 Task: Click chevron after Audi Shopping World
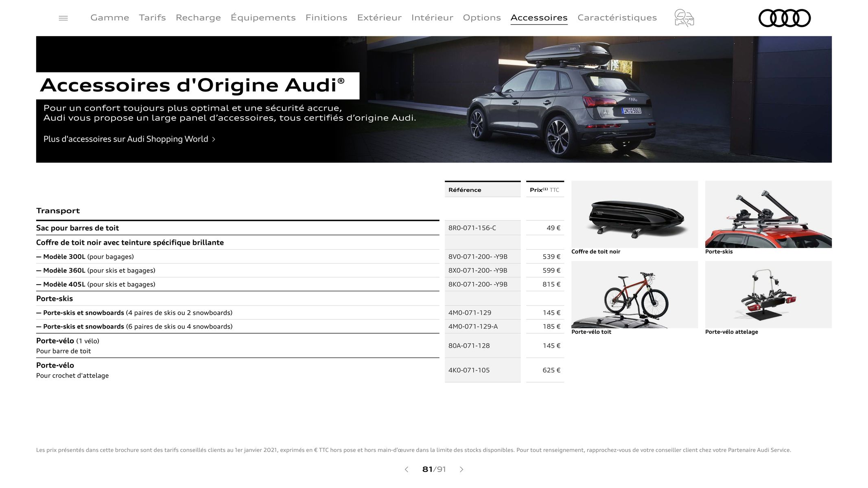[214, 139]
